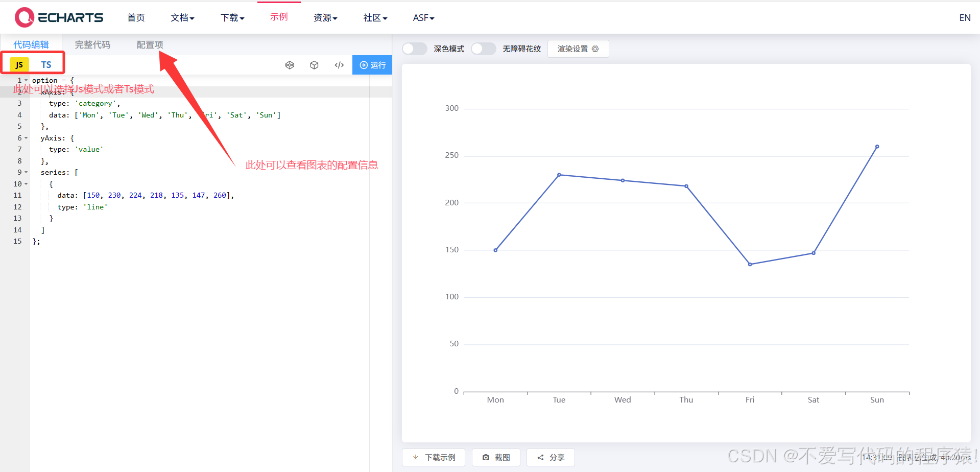Open the example in CodeSandbox
Image resolution: width=980 pixels, height=472 pixels.
pyautogui.click(x=314, y=65)
